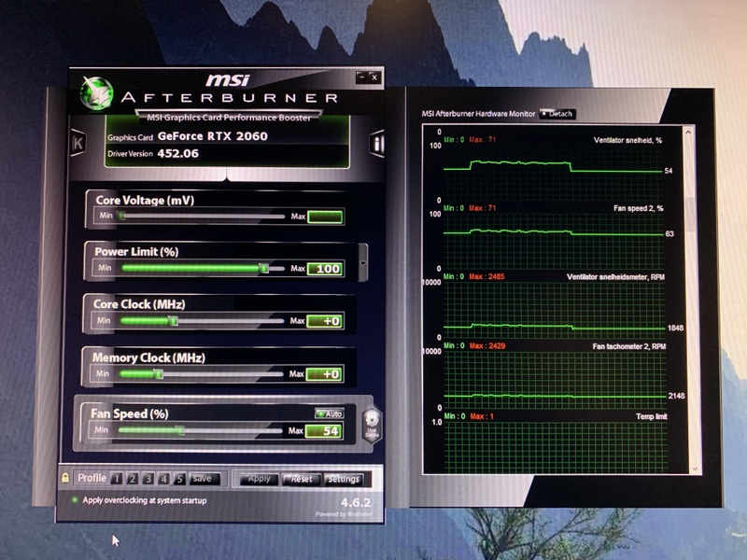
Task: Click the Afterburner green logo emblem
Action: click(x=97, y=93)
